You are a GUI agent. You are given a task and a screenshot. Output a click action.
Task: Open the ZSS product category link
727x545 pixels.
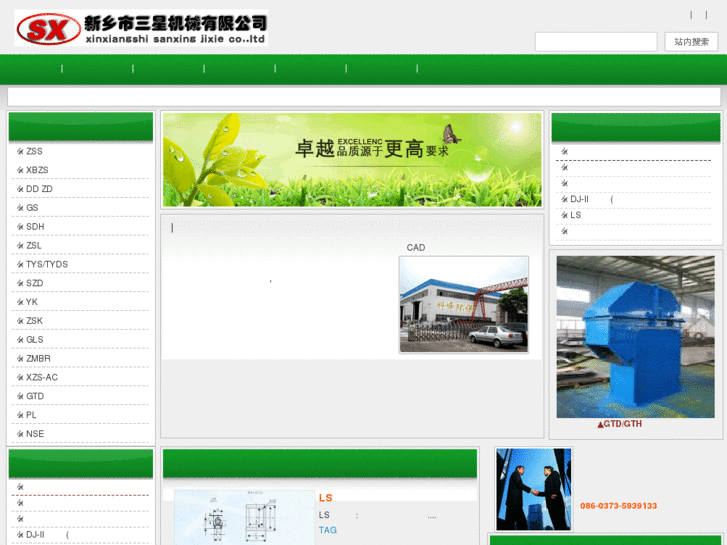click(x=34, y=151)
